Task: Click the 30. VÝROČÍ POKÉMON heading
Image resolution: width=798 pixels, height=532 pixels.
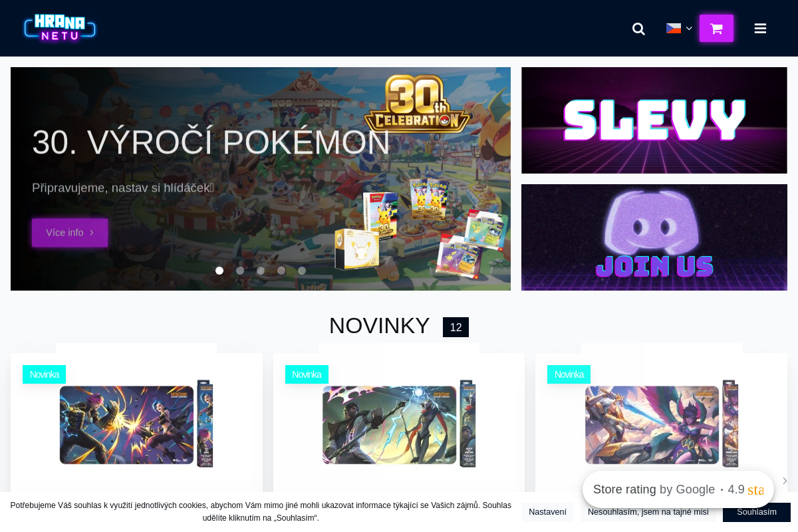Action: coord(211,142)
